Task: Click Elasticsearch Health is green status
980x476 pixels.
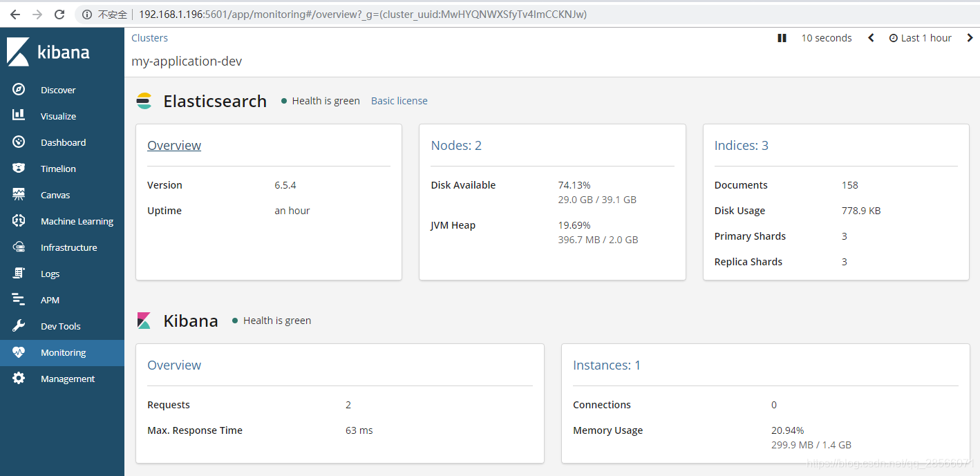Action: pos(321,101)
